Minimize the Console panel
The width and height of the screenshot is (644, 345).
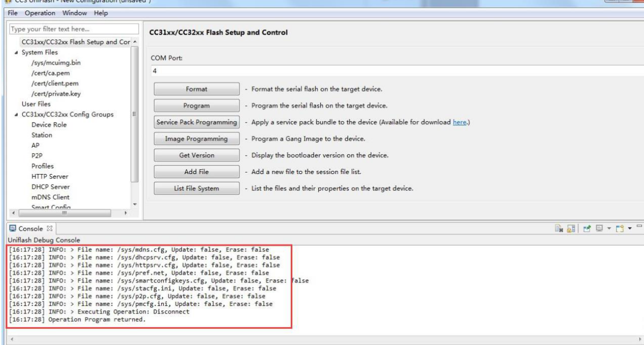[639, 226]
